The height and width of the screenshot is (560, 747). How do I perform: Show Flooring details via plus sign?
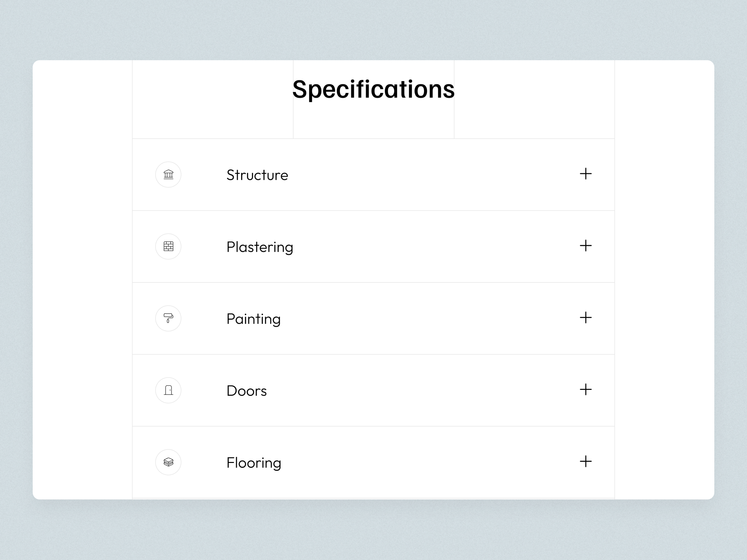click(585, 461)
